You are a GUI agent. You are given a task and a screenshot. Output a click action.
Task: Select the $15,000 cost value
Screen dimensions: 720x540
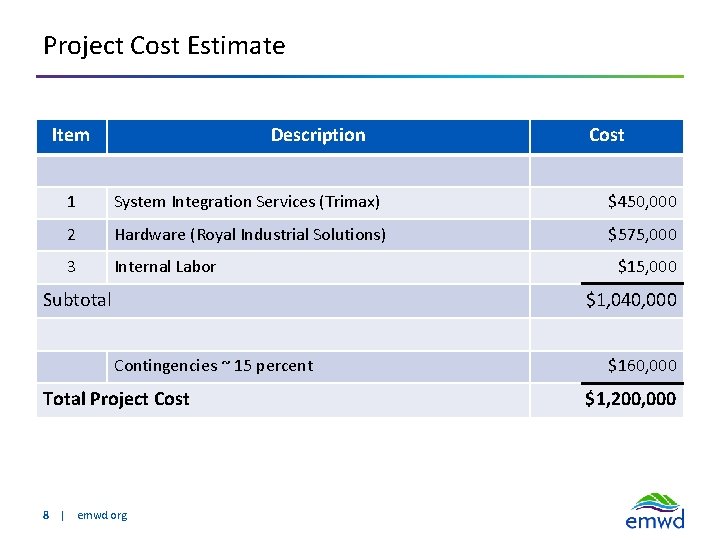[x=647, y=266]
